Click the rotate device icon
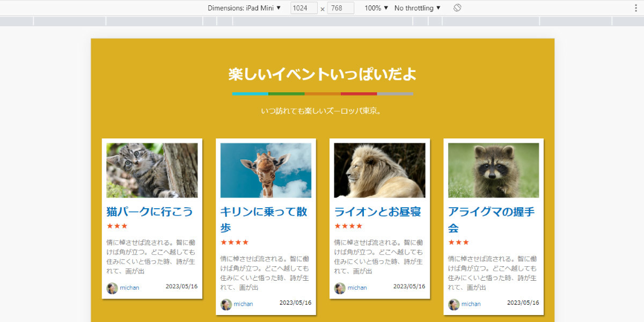 [457, 8]
